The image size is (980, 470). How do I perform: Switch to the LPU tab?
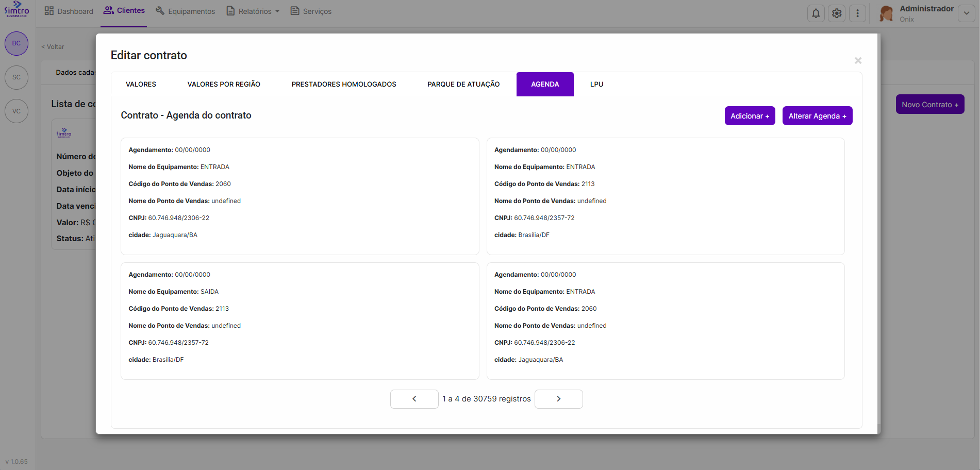point(596,84)
